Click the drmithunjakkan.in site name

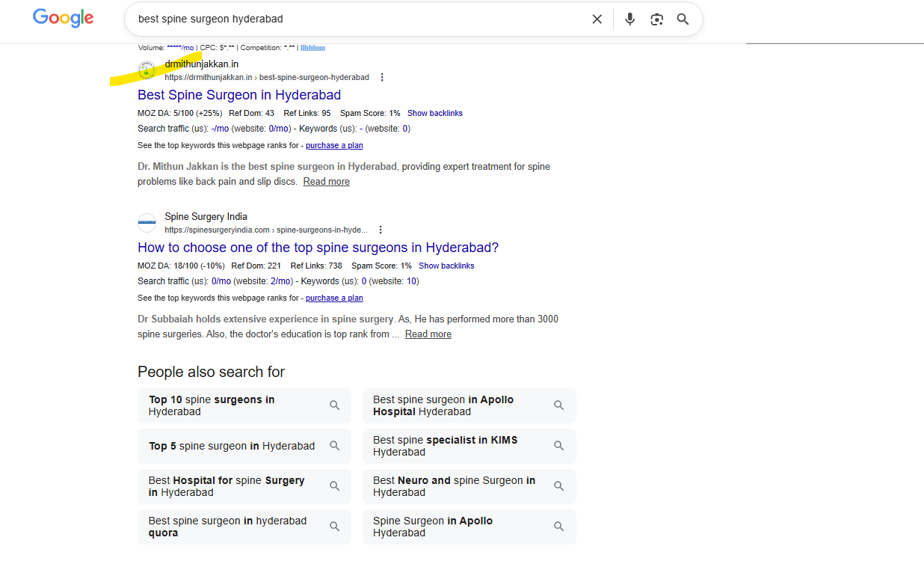point(202,64)
